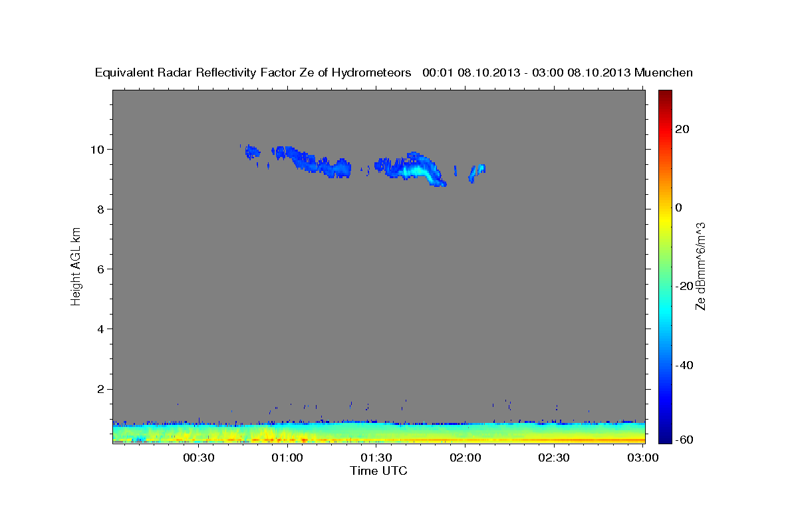
Task: Click the dark red top of the colorbar
Action: [664, 94]
